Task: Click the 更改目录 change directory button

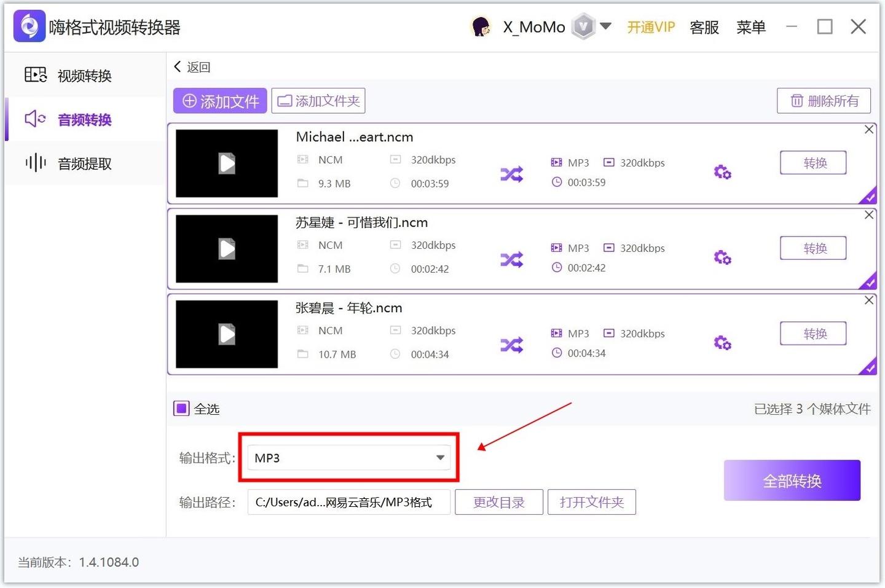Action: [x=498, y=502]
